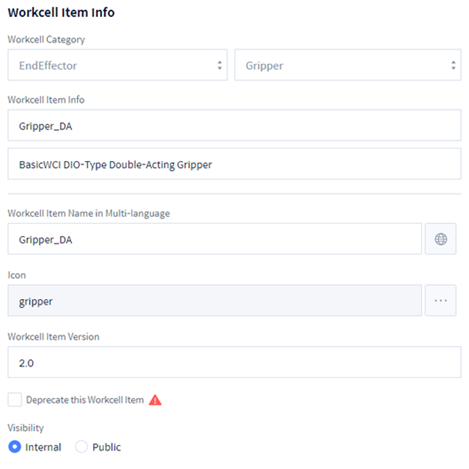
Task: Select the Internal visibility radio button
Action: [x=15, y=447]
